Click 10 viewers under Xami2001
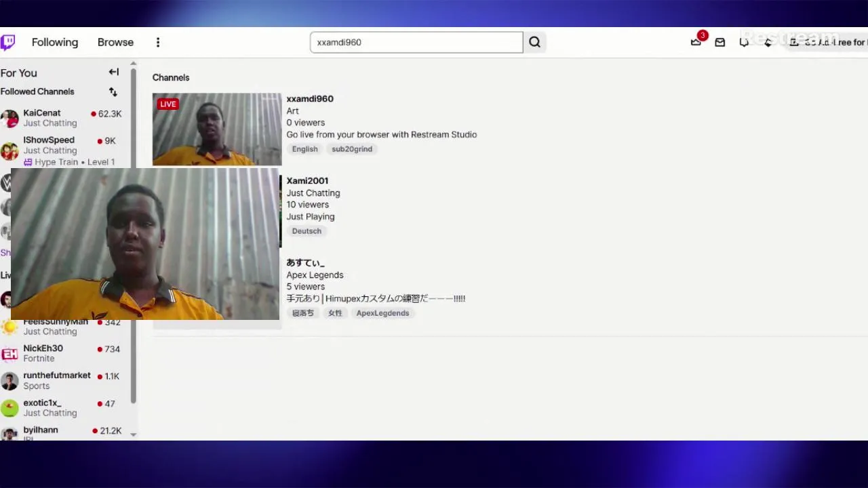Screen dimensions: 868x488 [307, 205]
